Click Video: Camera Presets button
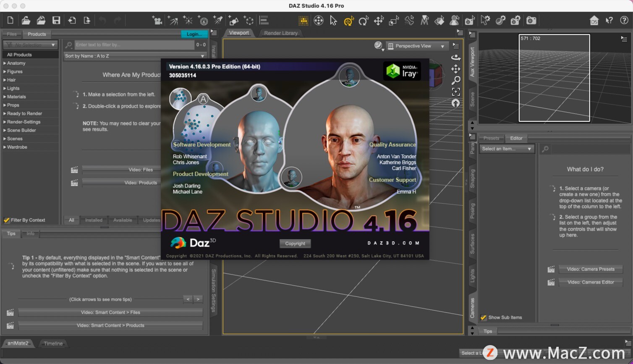633x364 pixels. coord(591,269)
